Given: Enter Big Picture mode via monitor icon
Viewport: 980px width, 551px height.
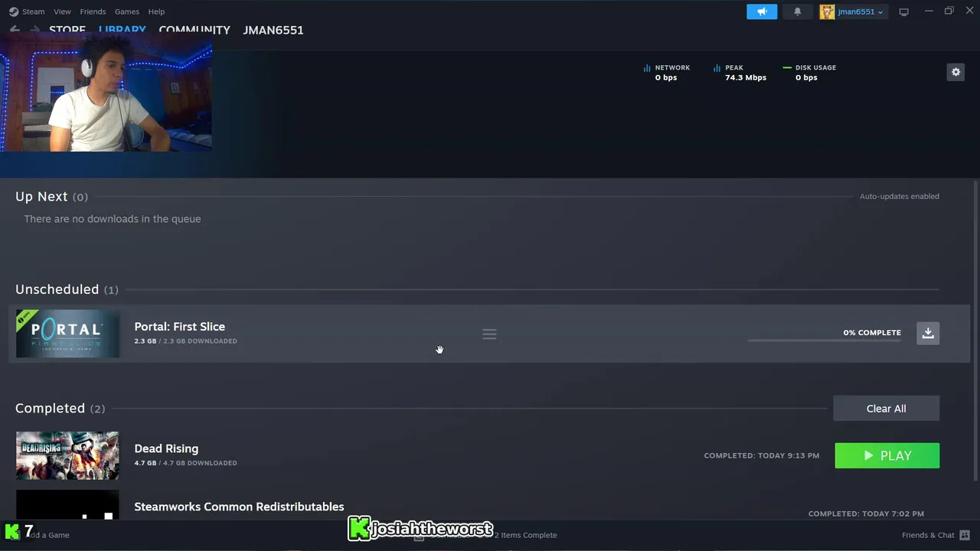Looking at the screenshot, I should pyautogui.click(x=903, y=11).
